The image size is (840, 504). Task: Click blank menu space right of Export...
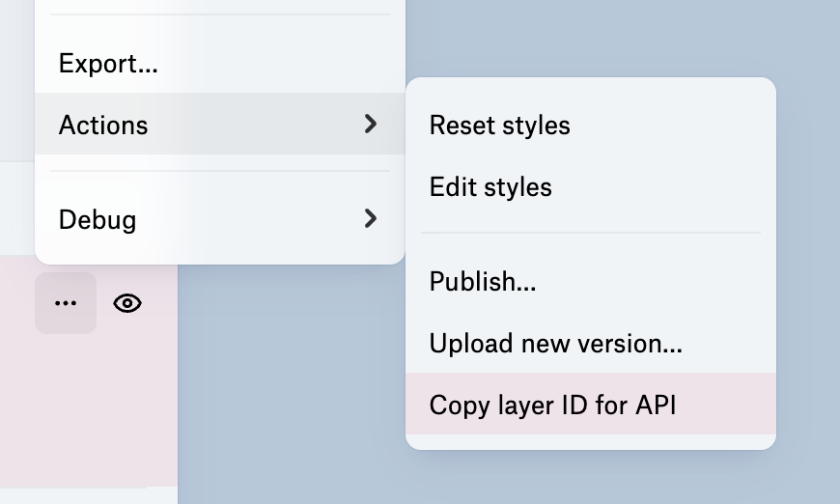point(280,65)
